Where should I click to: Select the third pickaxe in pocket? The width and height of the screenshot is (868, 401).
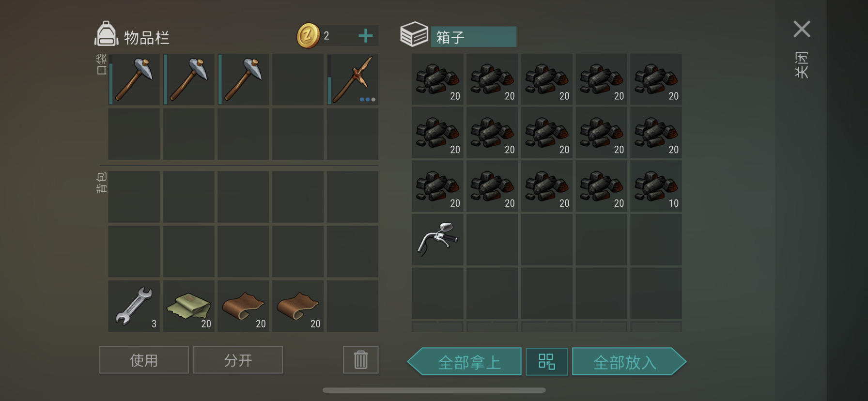point(243,79)
